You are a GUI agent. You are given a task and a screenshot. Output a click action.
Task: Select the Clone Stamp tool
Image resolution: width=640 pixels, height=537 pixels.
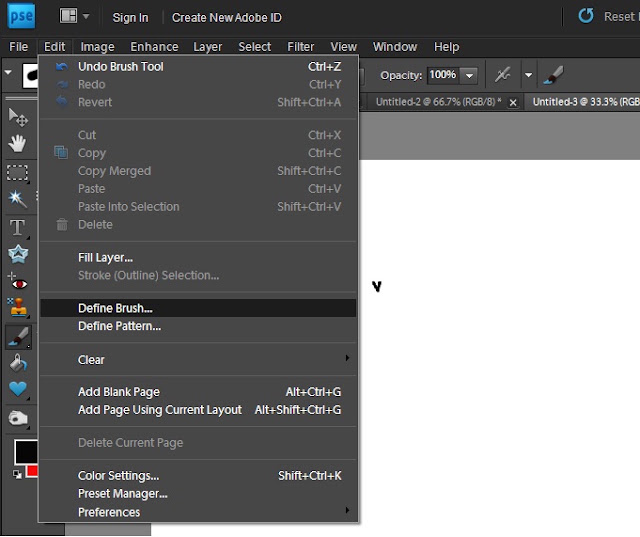click(x=18, y=307)
